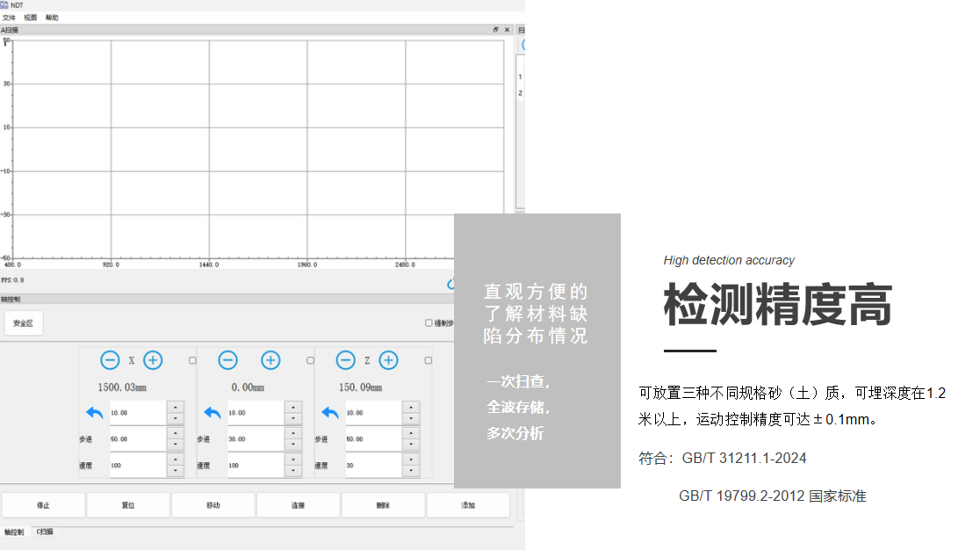Click the Z axis minus icon

click(346, 360)
